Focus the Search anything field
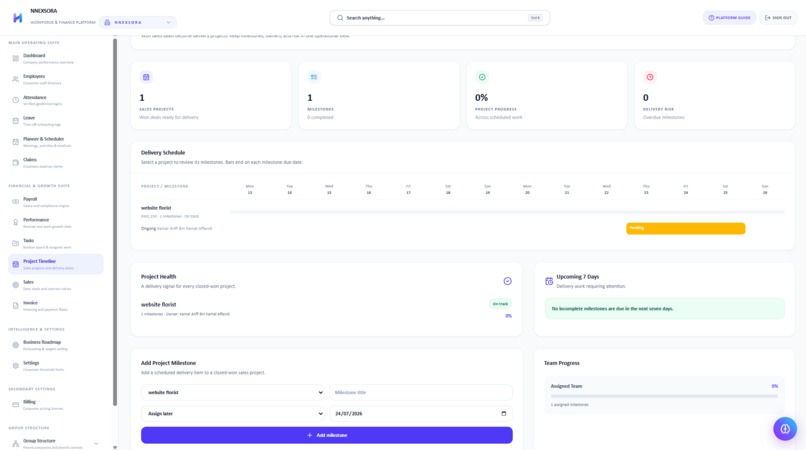 (439, 18)
